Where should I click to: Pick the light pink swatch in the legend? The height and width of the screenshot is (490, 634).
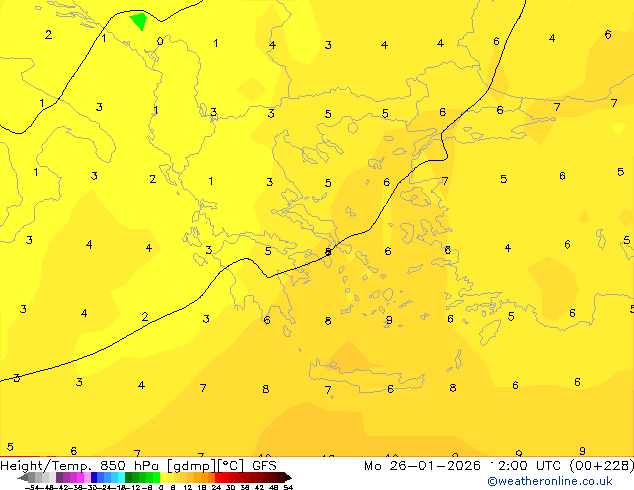(x=87, y=477)
